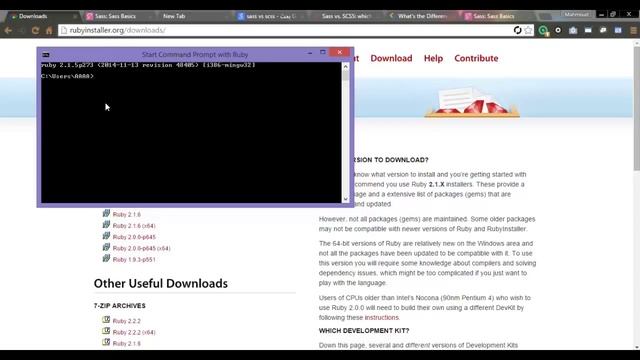
Task: Switch to the What's the Difference tab
Action: [x=422, y=16]
